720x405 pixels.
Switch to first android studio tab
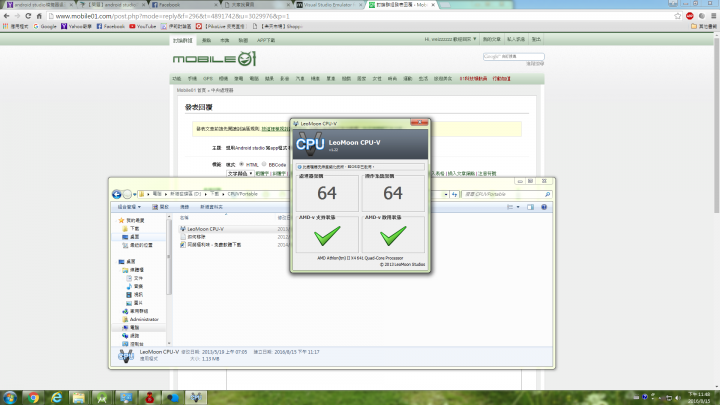pos(39,5)
